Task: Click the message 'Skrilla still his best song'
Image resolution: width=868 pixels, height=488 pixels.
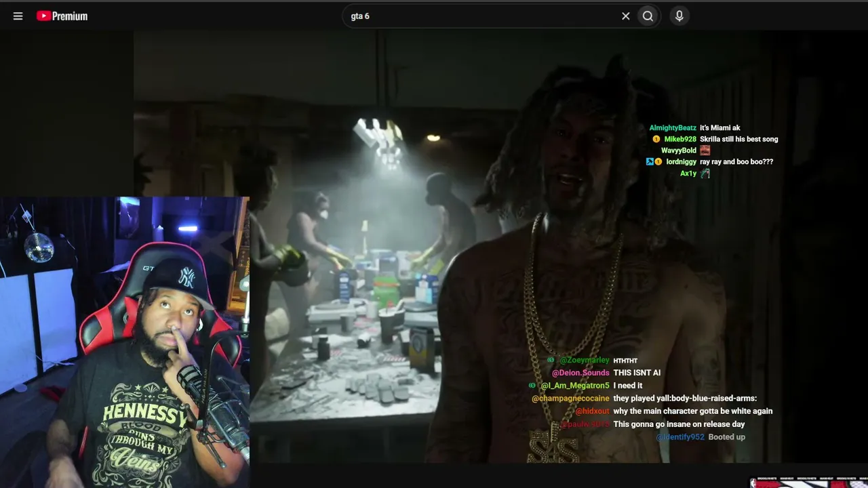Action: (739, 139)
